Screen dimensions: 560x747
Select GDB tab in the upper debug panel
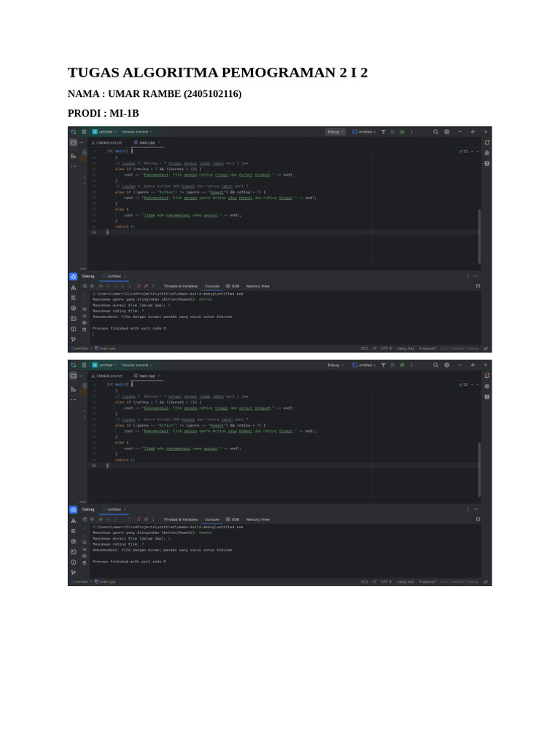click(x=233, y=286)
